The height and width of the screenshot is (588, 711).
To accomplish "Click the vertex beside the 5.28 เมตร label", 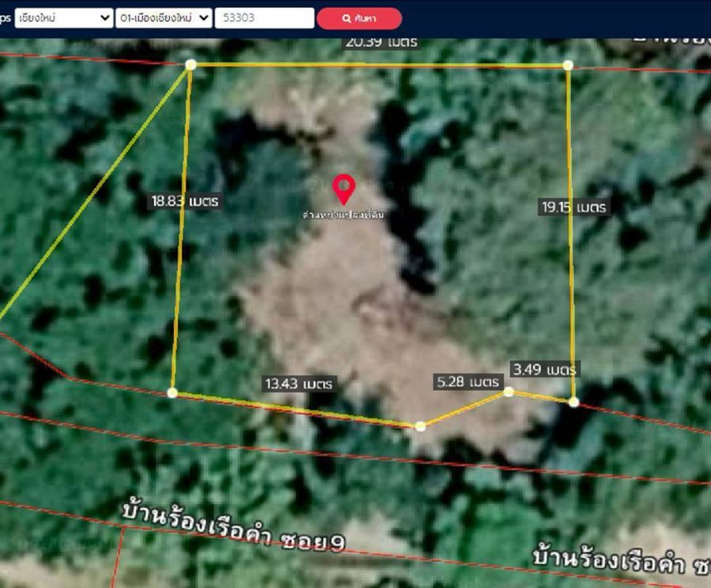I will (x=509, y=391).
